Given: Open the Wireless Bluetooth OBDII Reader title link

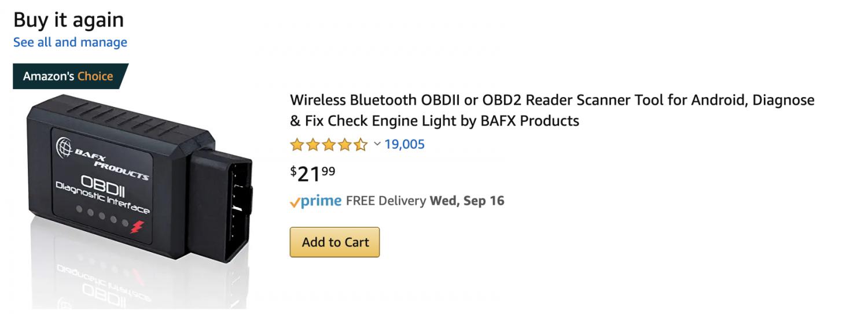Looking at the screenshot, I should coord(551,110).
